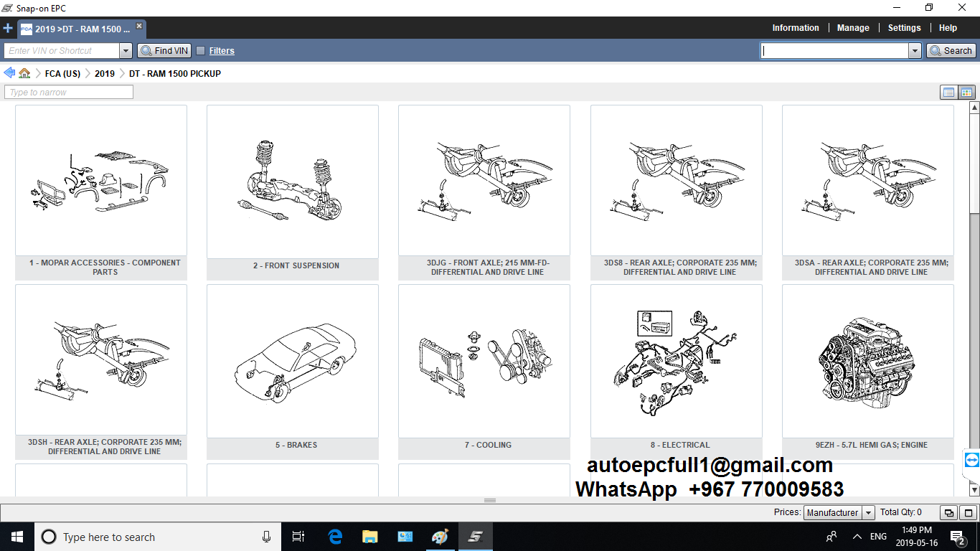Click the VIN or Shortcut input field
This screenshot has width=980, height=551.
click(62, 51)
